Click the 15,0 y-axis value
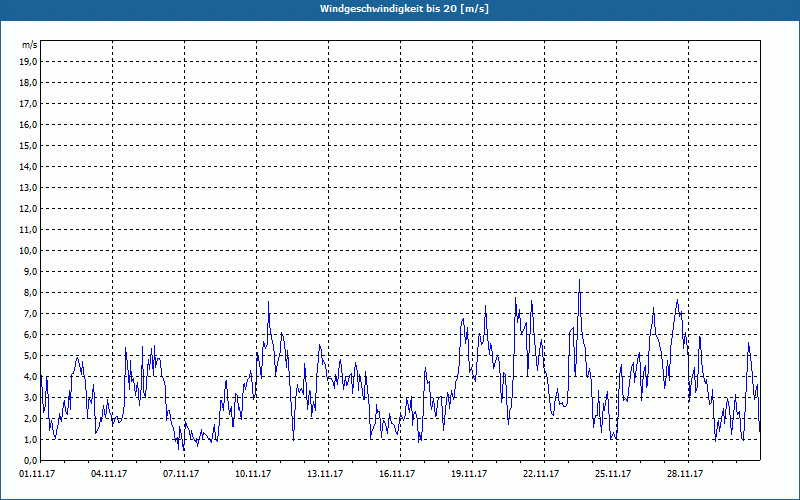Screen dimensions: 800x500 pyautogui.click(x=28, y=145)
